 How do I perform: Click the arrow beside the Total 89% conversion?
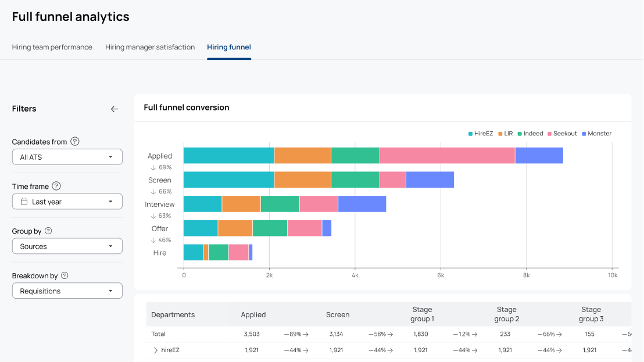click(306, 335)
